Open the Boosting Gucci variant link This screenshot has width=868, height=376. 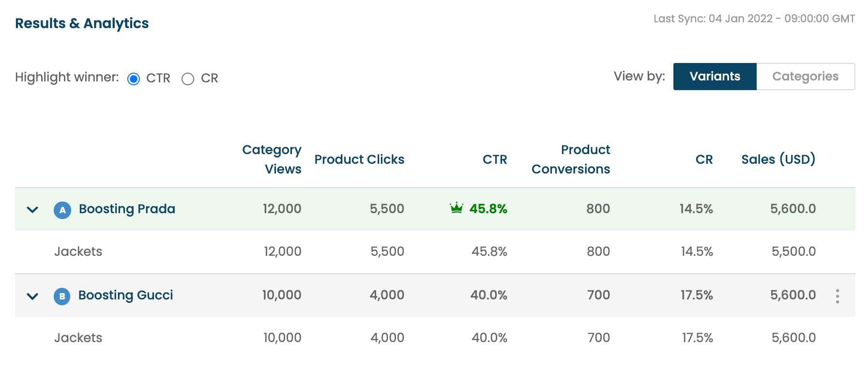pyautogui.click(x=126, y=295)
